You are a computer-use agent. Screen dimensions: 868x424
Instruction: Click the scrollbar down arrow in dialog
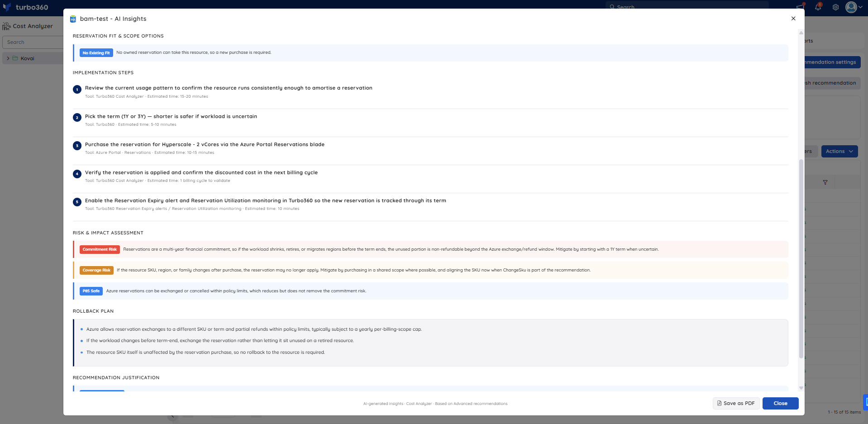tap(801, 388)
